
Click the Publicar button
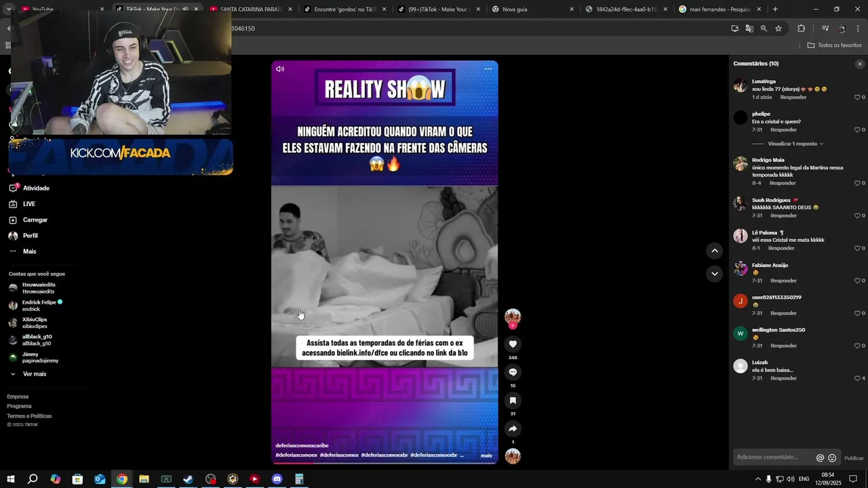point(854,458)
